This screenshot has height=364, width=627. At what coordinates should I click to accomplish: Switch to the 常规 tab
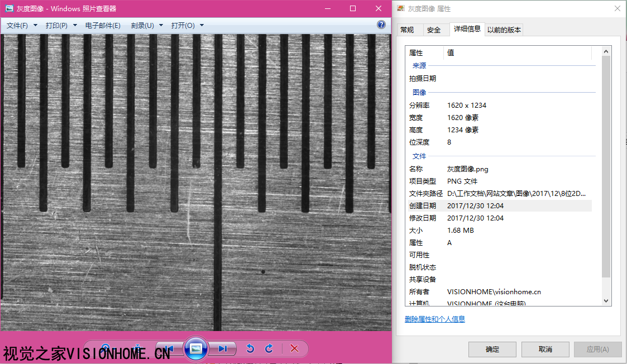pos(407,30)
